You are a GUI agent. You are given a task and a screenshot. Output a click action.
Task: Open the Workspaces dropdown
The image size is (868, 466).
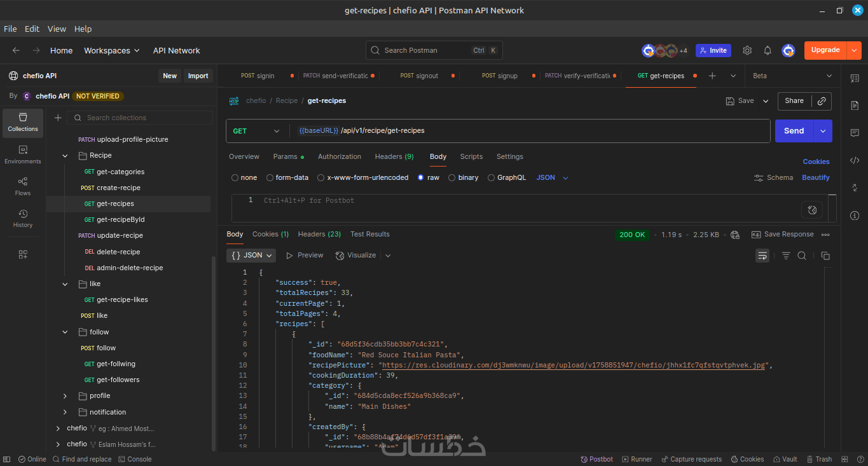(x=112, y=50)
